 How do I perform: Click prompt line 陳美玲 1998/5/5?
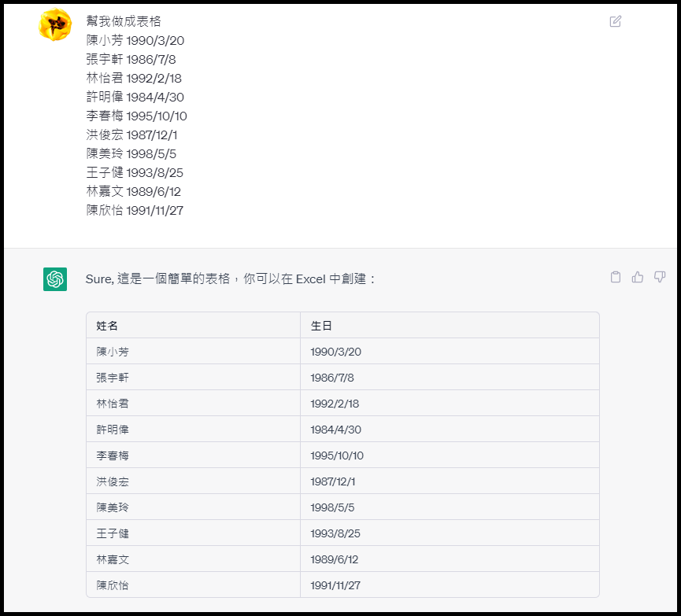(131, 153)
